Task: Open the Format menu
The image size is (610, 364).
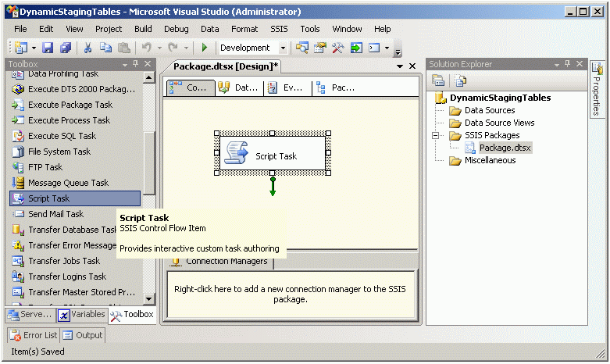Action: (x=244, y=29)
